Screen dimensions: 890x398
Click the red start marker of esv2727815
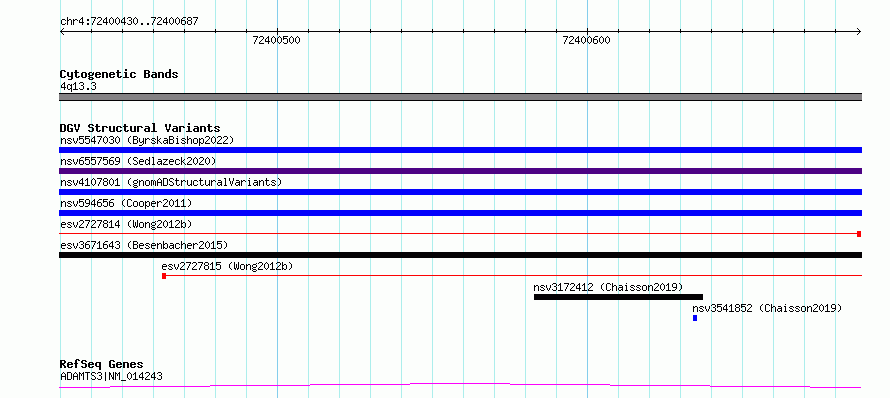tap(164, 276)
